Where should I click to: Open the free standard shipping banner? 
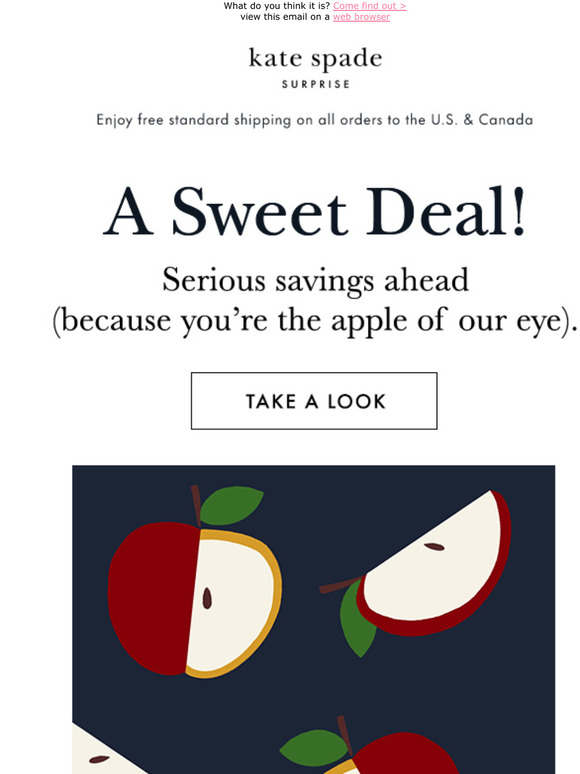(x=314, y=120)
